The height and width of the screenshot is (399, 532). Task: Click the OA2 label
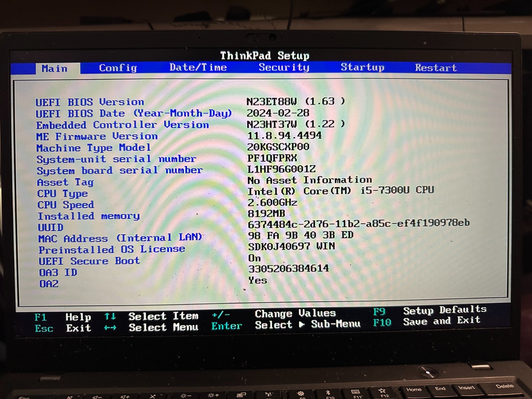49,284
